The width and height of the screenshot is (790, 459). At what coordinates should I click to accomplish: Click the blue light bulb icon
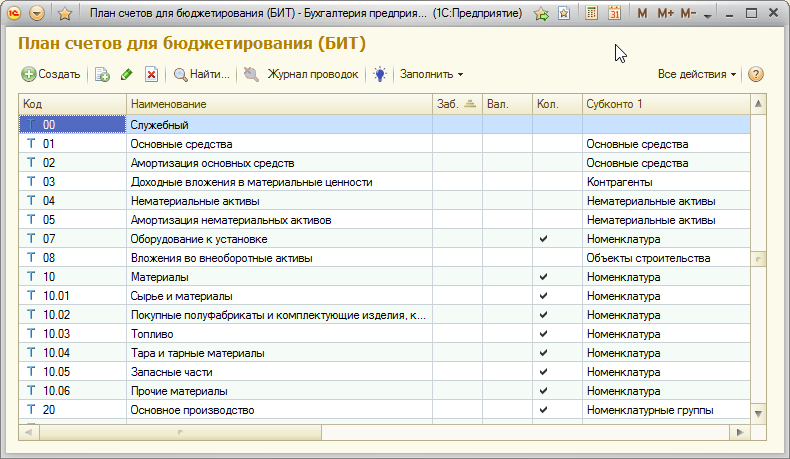(380, 75)
